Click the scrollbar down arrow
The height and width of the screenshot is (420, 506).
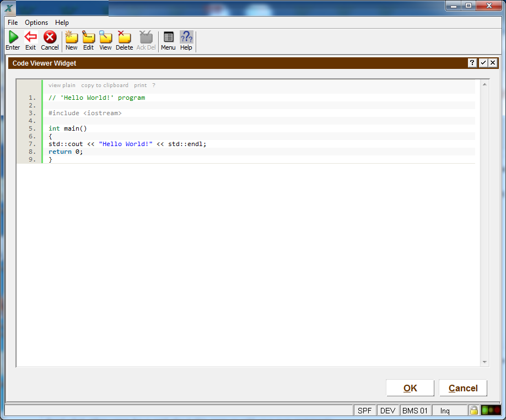pyautogui.click(x=485, y=362)
